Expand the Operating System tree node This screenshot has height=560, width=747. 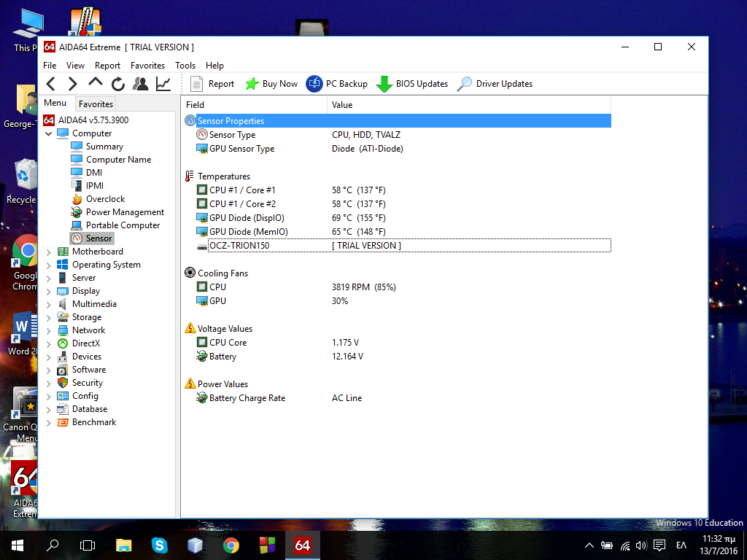coord(48,265)
